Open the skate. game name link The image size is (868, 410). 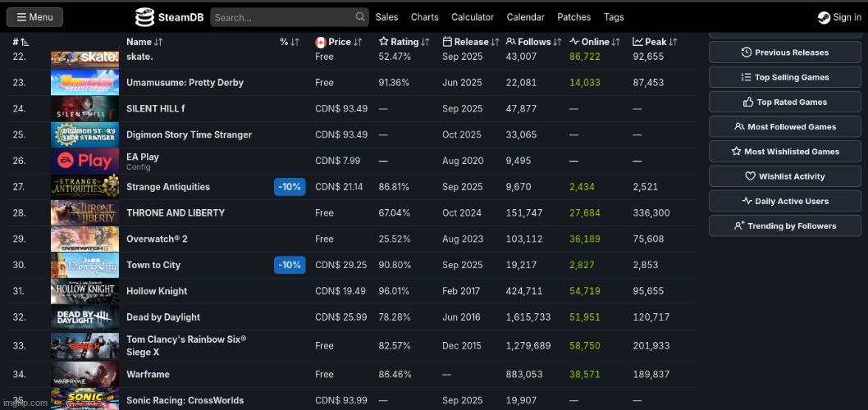[139, 57]
